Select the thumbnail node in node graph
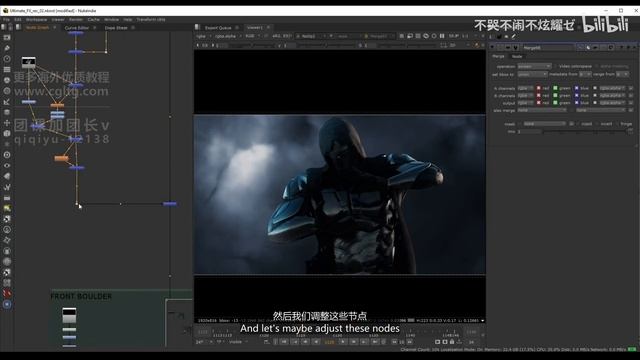Screen dimensions: 640x360 click(x=29, y=62)
